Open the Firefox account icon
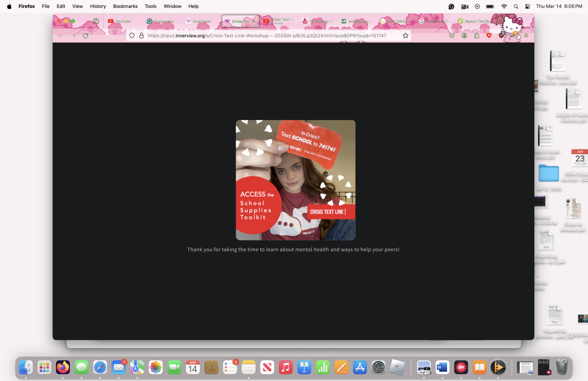 (x=464, y=35)
